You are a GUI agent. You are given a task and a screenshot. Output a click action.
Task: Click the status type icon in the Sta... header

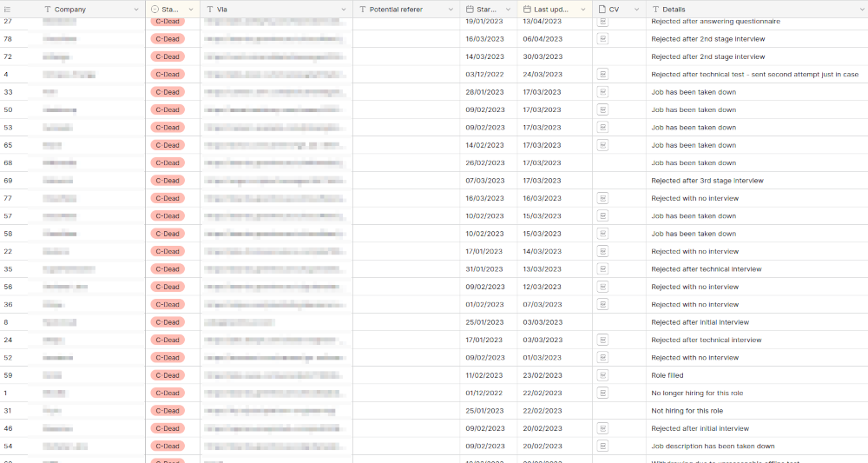tap(155, 10)
